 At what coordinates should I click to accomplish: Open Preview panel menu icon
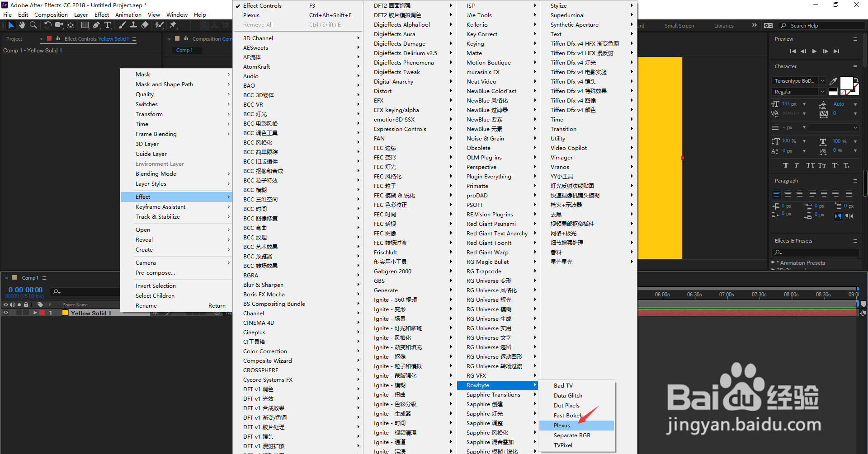click(855, 39)
